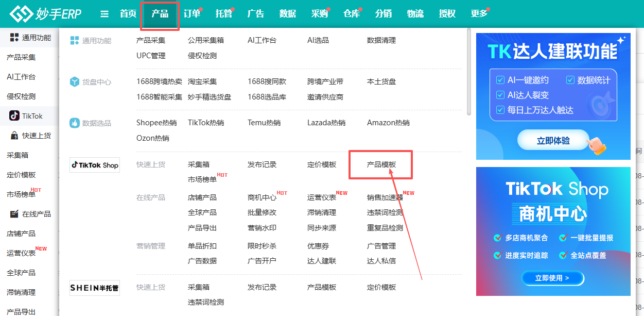Open TikTok Shop 发布记录 link
Viewport: 644px width, 316px height.
pyautogui.click(x=262, y=164)
